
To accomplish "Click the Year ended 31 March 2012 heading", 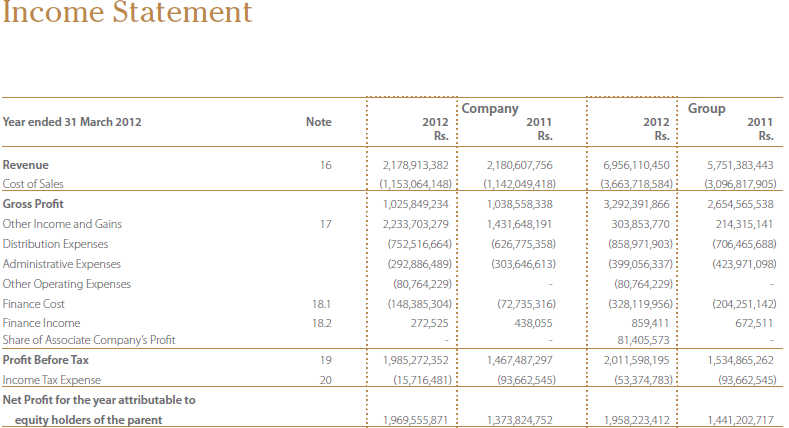I will tap(72, 122).
